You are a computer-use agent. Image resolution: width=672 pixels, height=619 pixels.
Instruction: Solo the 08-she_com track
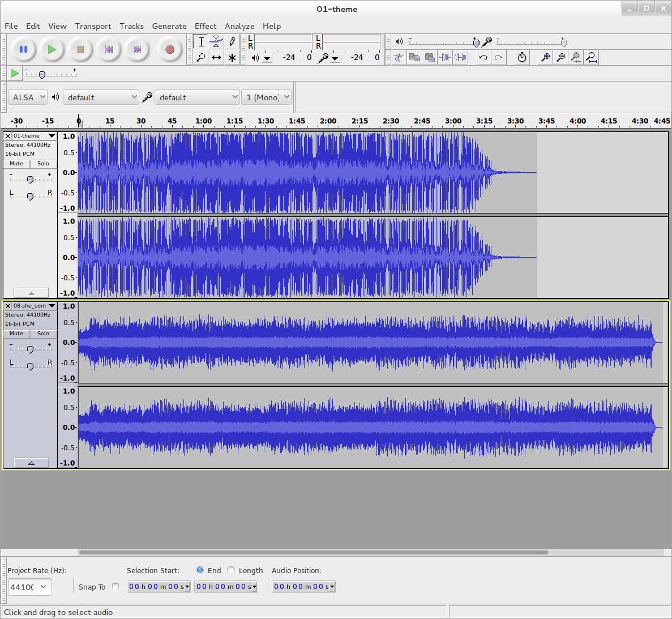tap(43, 334)
